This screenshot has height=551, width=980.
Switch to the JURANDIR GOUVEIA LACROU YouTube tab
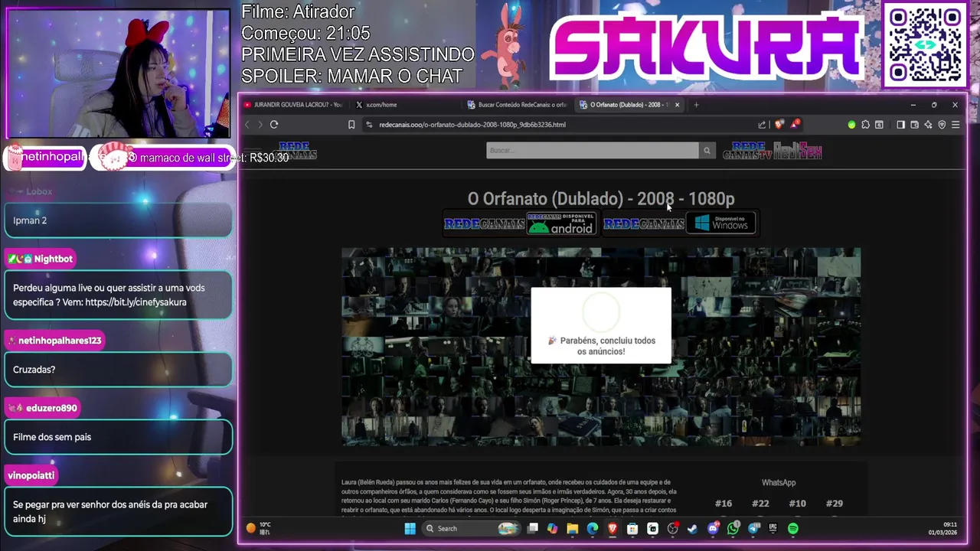coord(293,105)
